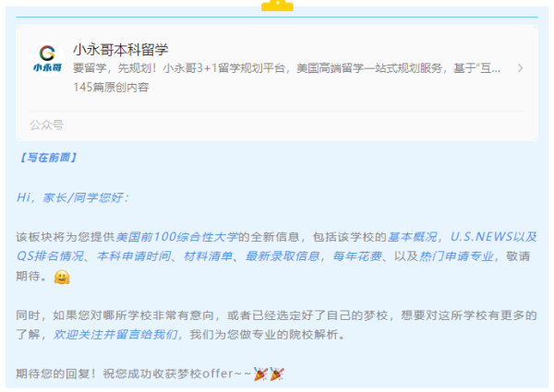The height and width of the screenshot is (392, 554).
Task: Click the account description starting 要留学，先规划
Action: point(286,68)
